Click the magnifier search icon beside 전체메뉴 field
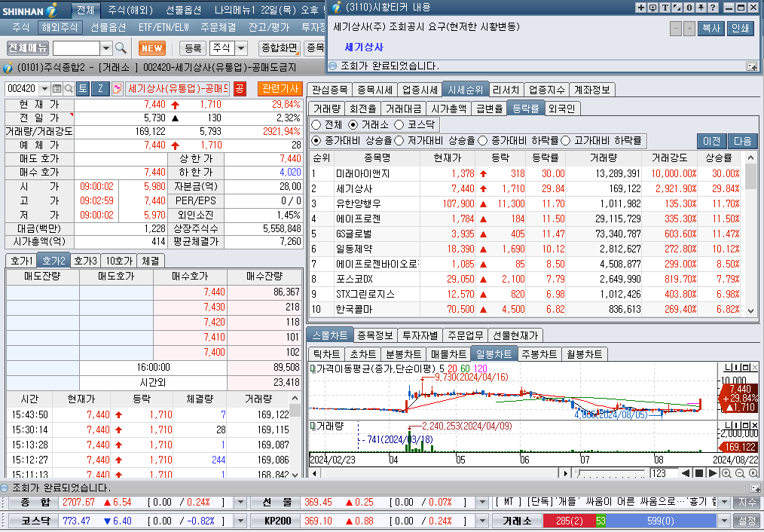 point(121,47)
